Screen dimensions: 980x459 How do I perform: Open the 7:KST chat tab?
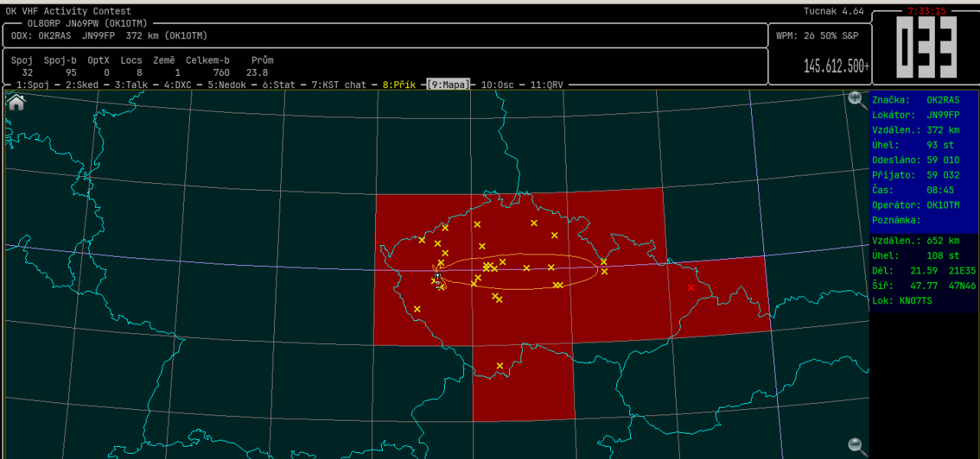click(x=338, y=85)
